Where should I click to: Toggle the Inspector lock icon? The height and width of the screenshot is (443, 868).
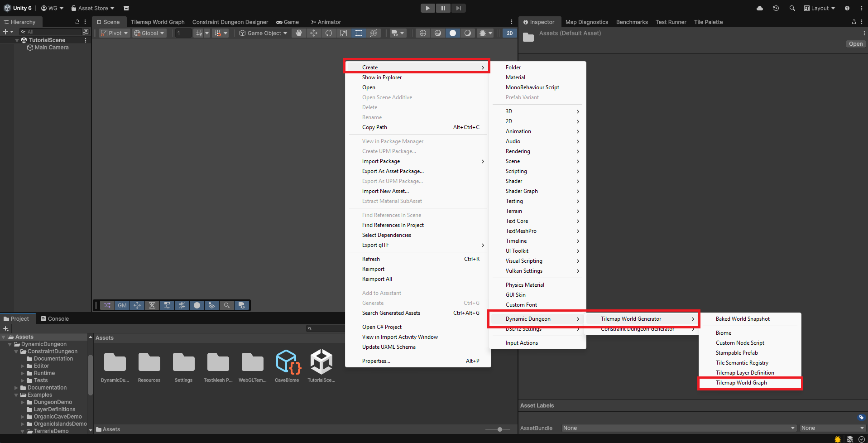854,22
